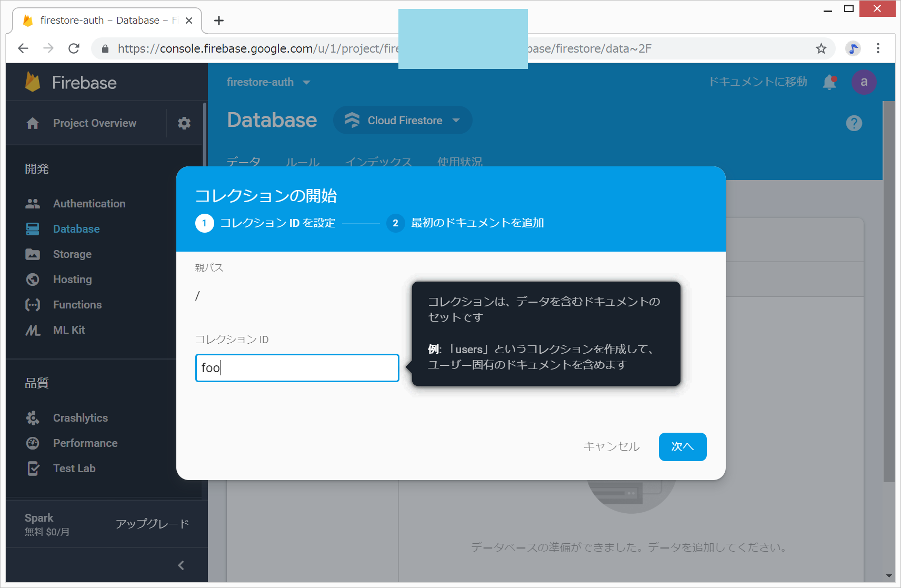Open the Hosting section
Screen dimensions: 901x588
pos(72,280)
